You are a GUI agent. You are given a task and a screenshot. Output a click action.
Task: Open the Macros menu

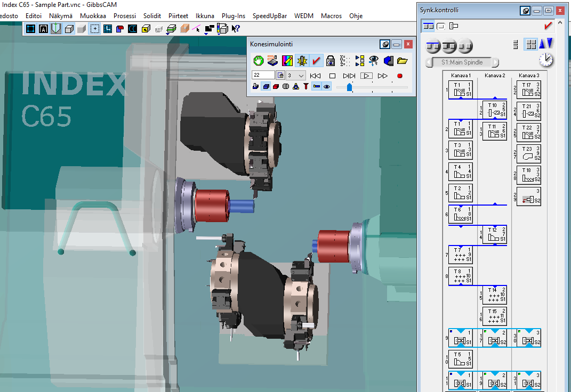tap(332, 16)
